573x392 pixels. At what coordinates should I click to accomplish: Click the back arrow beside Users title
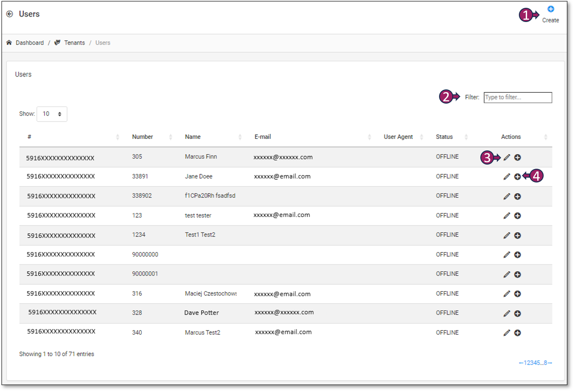[x=10, y=14]
